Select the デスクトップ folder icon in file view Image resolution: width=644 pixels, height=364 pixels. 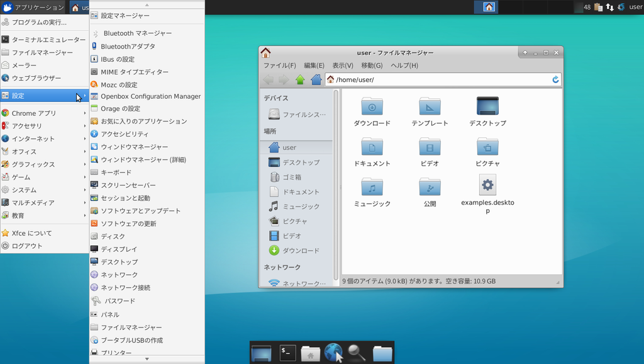point(487,106)
